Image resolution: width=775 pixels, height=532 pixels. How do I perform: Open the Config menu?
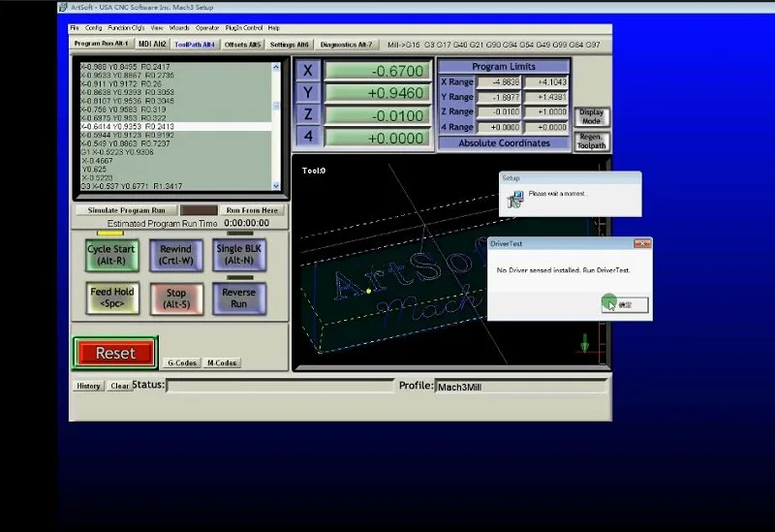[x=93, y=28]
